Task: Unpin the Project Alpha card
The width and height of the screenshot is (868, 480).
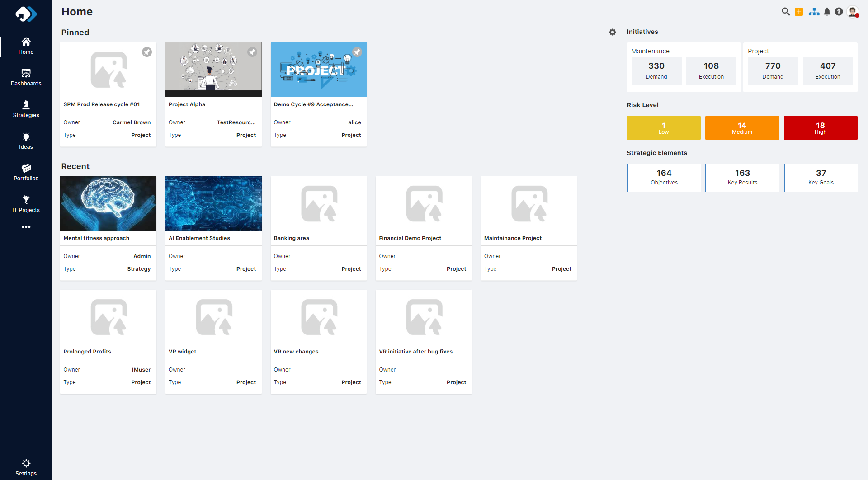Action: 252,52
